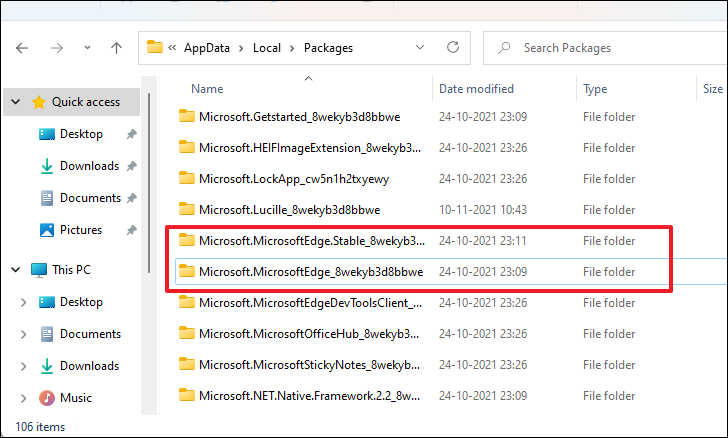Viewport: 728px width, 438px height.
Task: Select This PC in the sidebar
Action: click(x=72, y=270)
